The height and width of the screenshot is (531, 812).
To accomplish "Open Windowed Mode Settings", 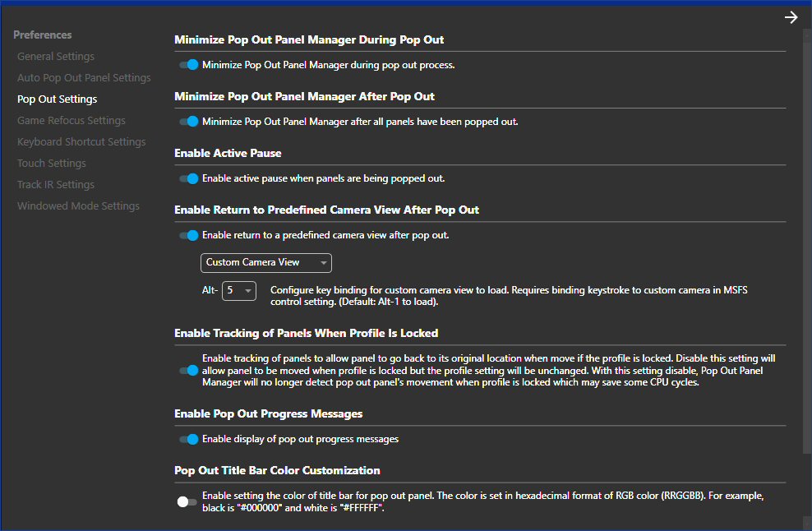I will tap(78, 206).
